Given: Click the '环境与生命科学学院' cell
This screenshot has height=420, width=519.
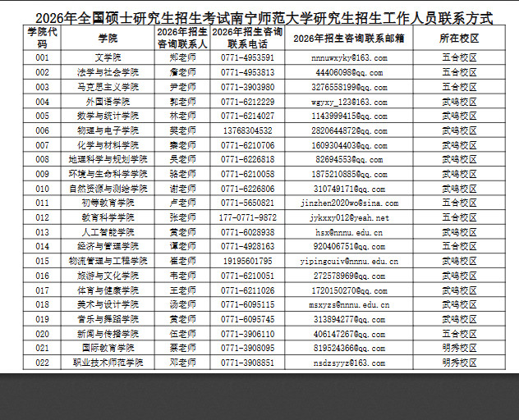Looking at the screenshot, I should coord(108,174).
